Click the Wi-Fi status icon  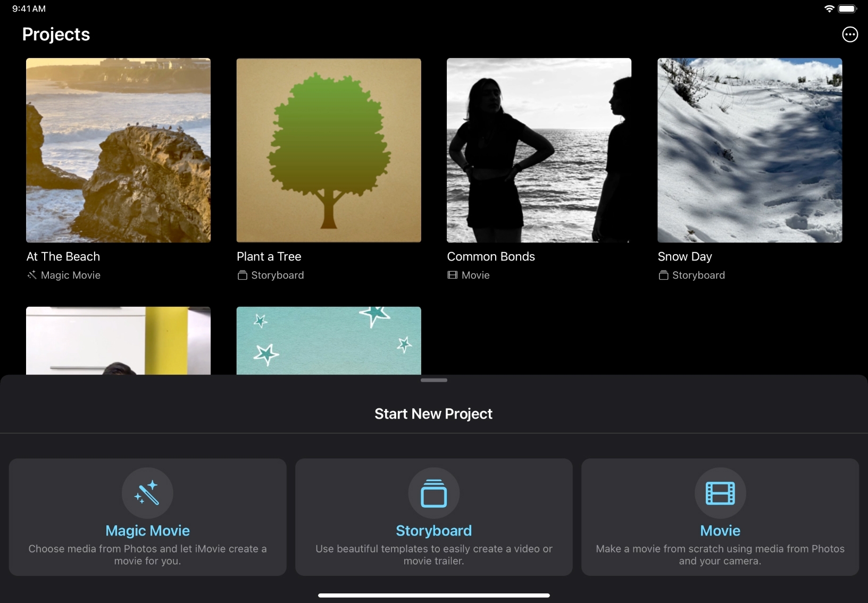829,9
